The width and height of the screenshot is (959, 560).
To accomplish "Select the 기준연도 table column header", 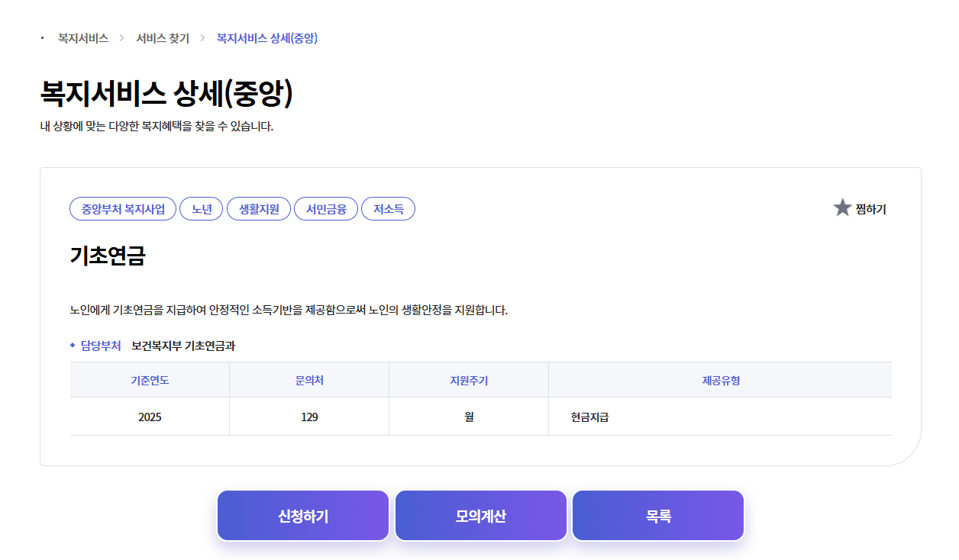I will tap(150, 379).
